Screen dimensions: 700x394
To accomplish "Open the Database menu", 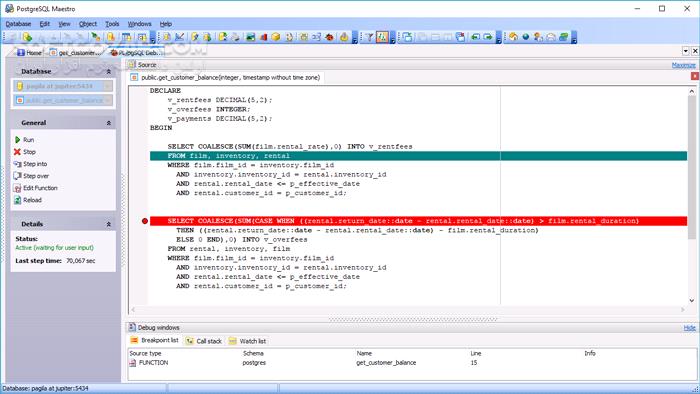I will (18, 24).
